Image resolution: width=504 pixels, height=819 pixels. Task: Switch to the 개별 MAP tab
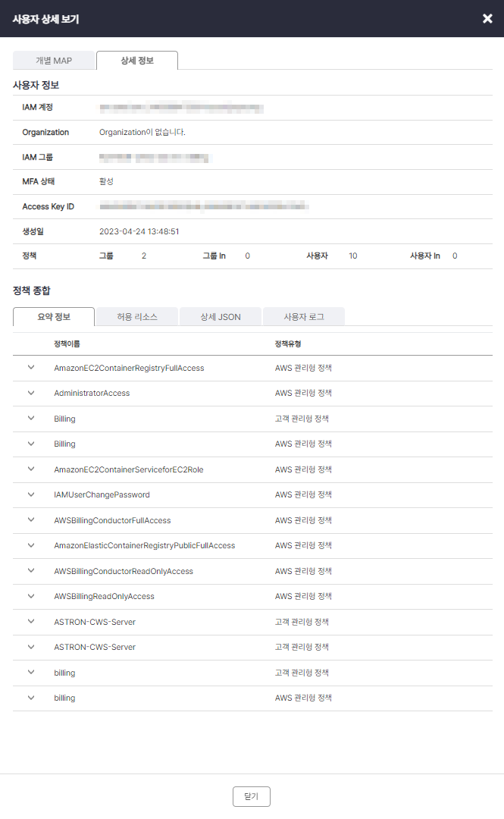tap(54, 60)
